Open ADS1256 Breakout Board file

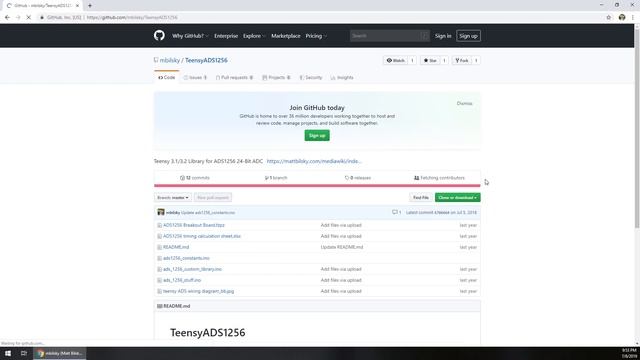[193, 225]
